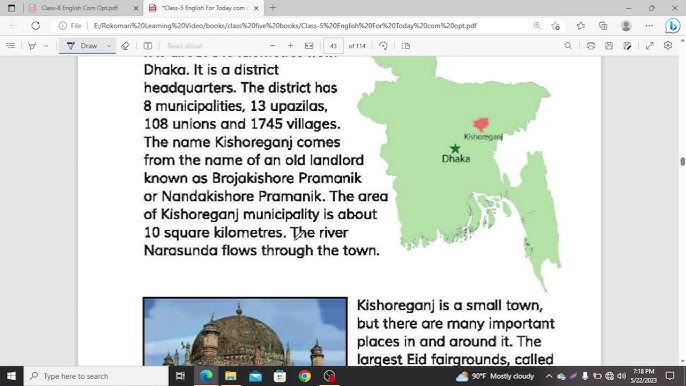Switch to Class-8 English Com Opt.pdf tab
The image size is (686, 386).
pyautogui.click(x=79, y=8)
